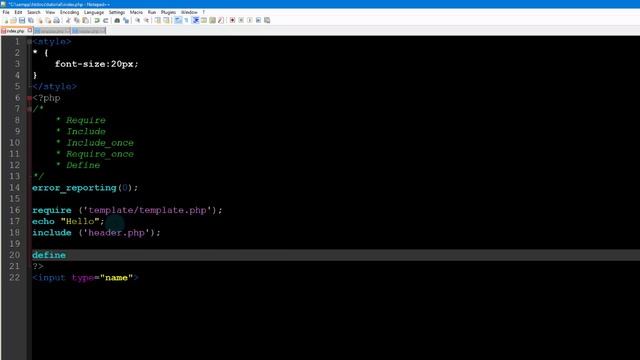This screenshot has width=640, height=360.
Task: Open the Run menu
Action: tap(152, 12)
